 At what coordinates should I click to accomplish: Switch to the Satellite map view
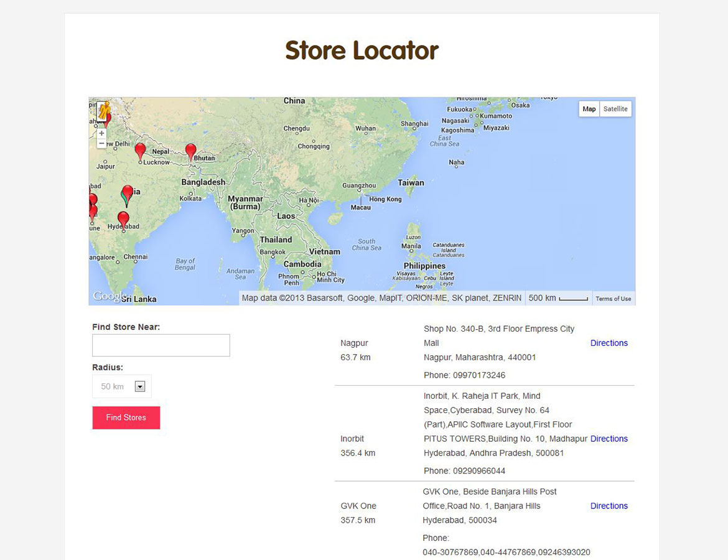click(x=615, y=109)
